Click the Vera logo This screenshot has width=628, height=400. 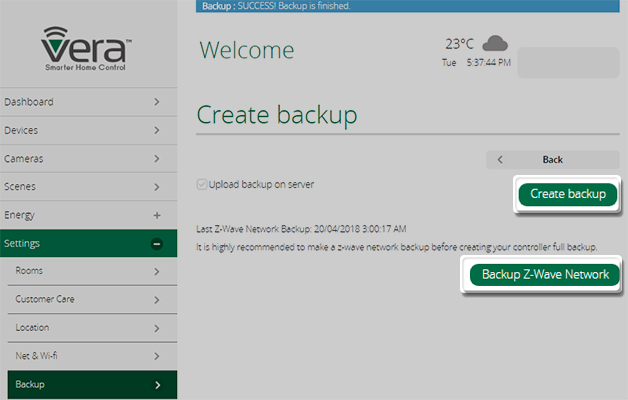pos(89,49)
